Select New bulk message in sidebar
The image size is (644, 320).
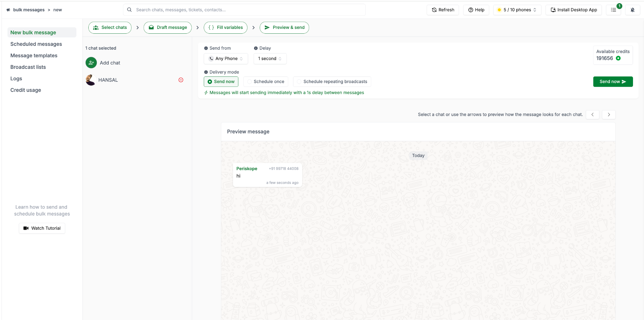(42, 32)
